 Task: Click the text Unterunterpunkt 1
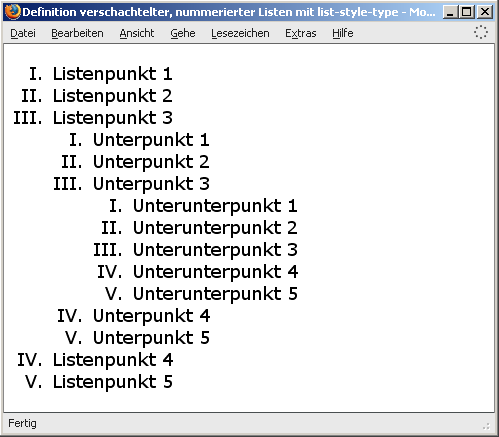coord(215,206)
